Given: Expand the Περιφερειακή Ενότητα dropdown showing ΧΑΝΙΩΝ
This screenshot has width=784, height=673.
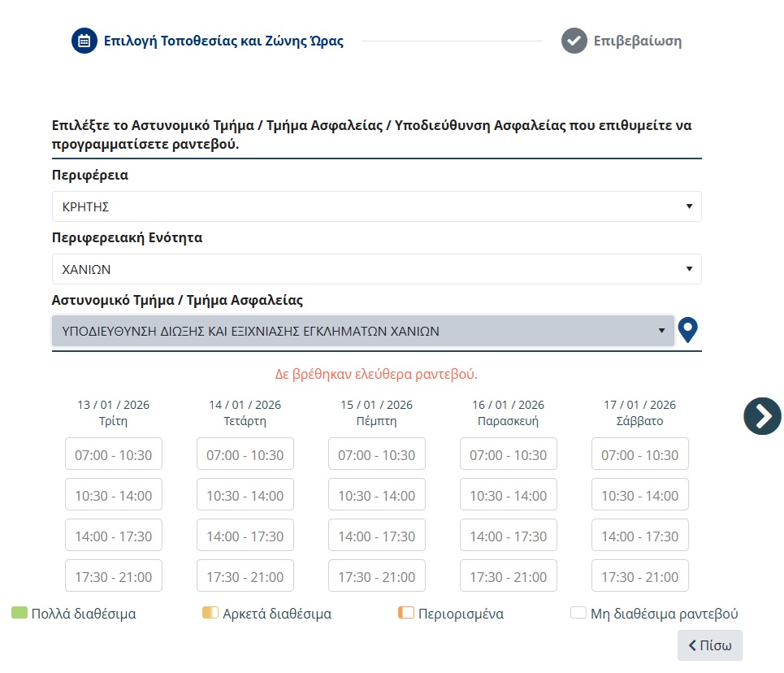Looking at the screenshot, I should (376, 269).
